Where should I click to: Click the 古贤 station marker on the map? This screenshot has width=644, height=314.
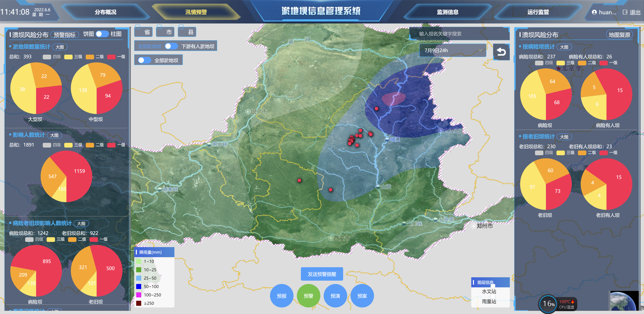[378, 186]
